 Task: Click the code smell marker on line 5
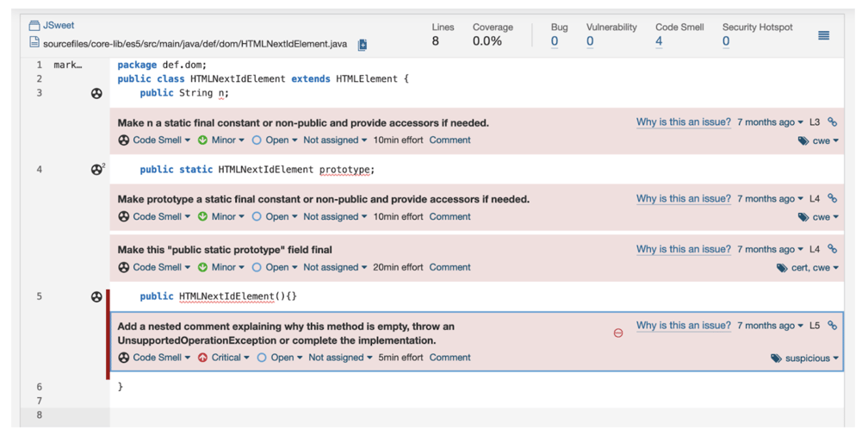96,296
